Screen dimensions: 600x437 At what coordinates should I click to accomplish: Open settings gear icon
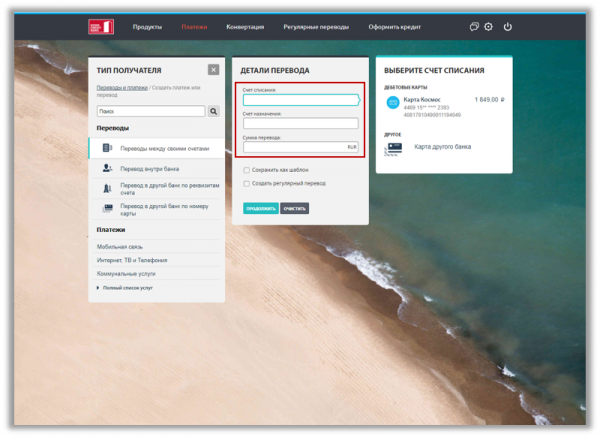489,27
